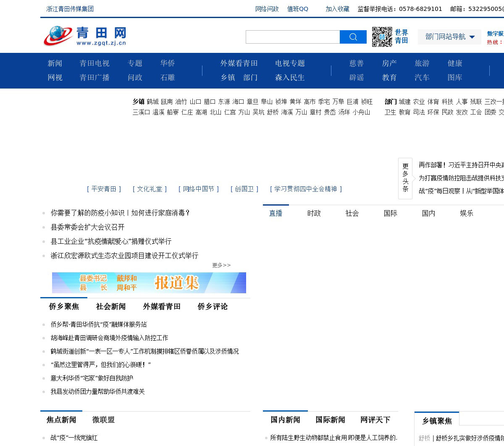The height and width of the screenshot is (446, 504).
Task: Expand the 部门网站导航 dropdown
Action: (449, 37)
